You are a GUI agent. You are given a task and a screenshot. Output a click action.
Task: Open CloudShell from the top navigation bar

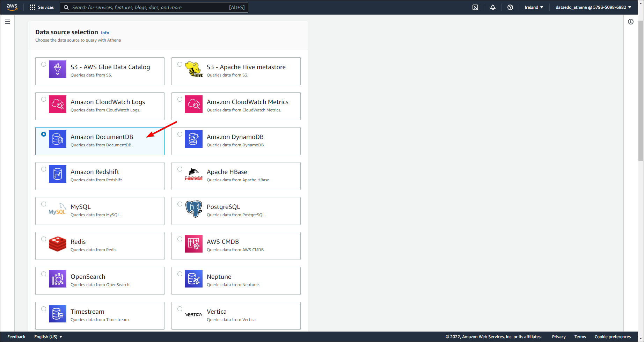point(475,7)
